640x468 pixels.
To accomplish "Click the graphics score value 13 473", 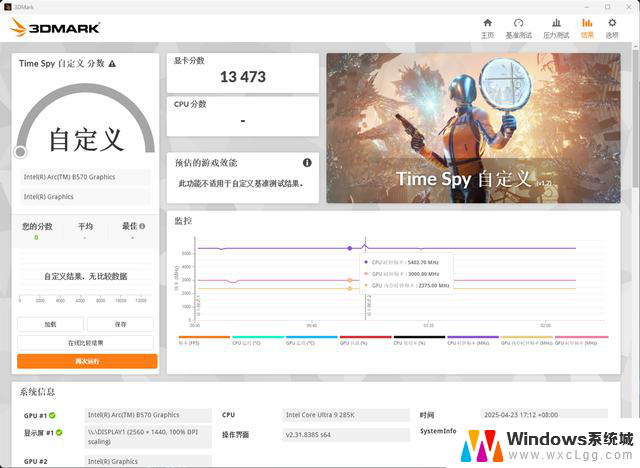I will coord(243,77).
